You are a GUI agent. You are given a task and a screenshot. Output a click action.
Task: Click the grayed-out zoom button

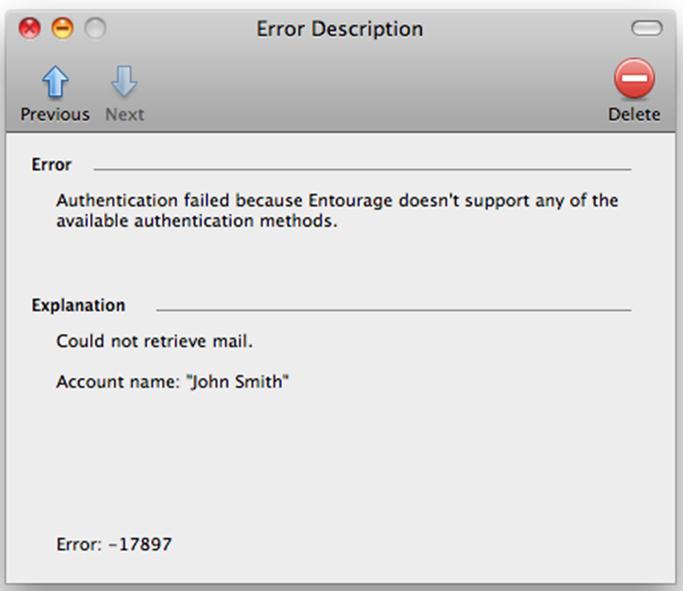coord(95,28)
